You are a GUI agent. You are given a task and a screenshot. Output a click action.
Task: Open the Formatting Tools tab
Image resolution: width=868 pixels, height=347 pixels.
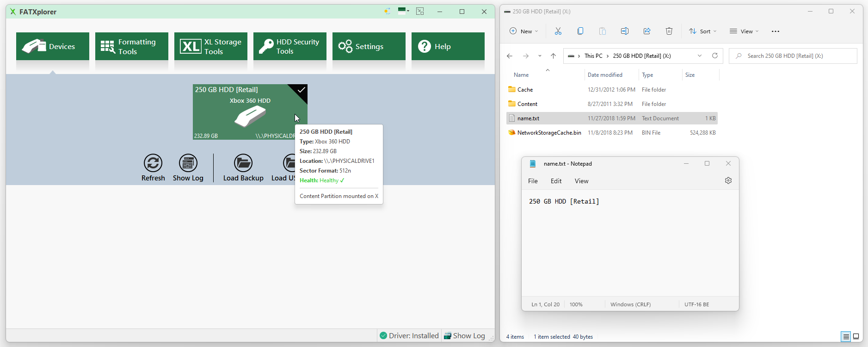[x=132, y=46]
